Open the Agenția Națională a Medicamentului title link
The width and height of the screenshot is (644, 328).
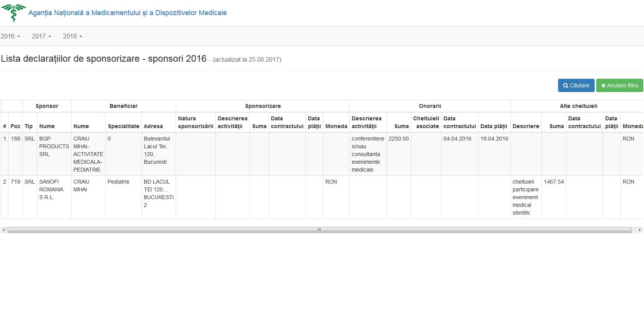coord(127,13)
